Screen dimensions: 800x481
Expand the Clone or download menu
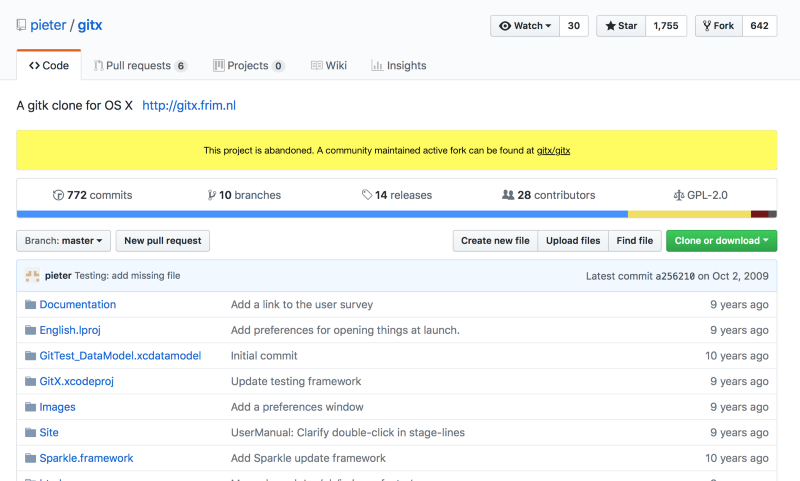721,241
